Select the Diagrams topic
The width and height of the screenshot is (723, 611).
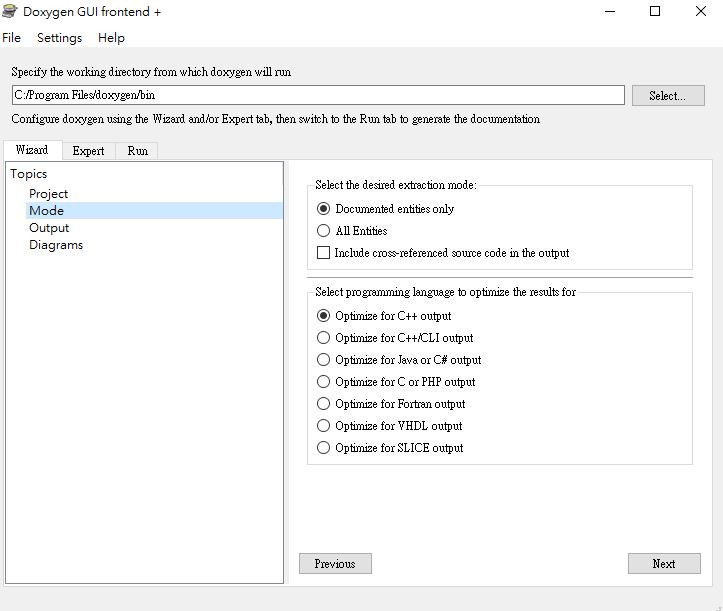tap(56, 245)
